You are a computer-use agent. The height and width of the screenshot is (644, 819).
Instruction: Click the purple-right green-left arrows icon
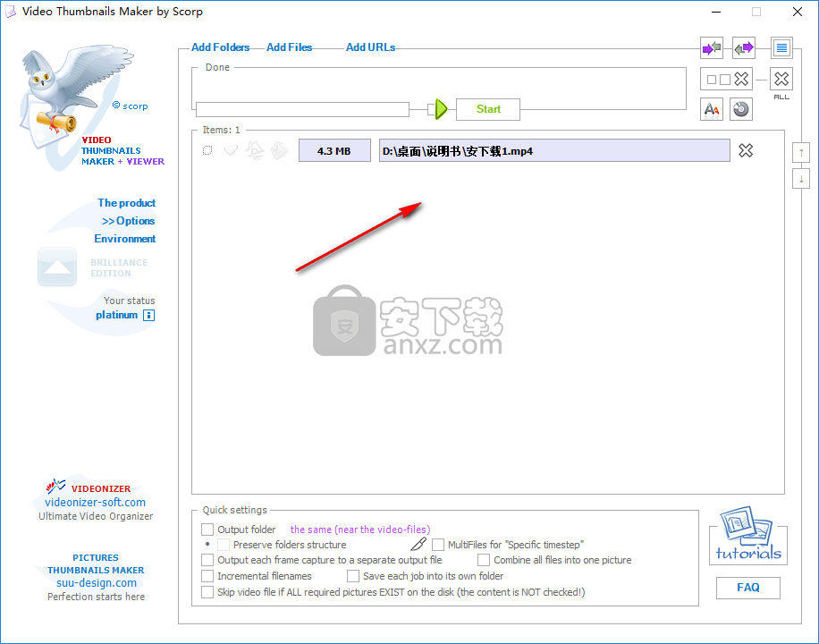pyautogui.click(x=712, y=48)
